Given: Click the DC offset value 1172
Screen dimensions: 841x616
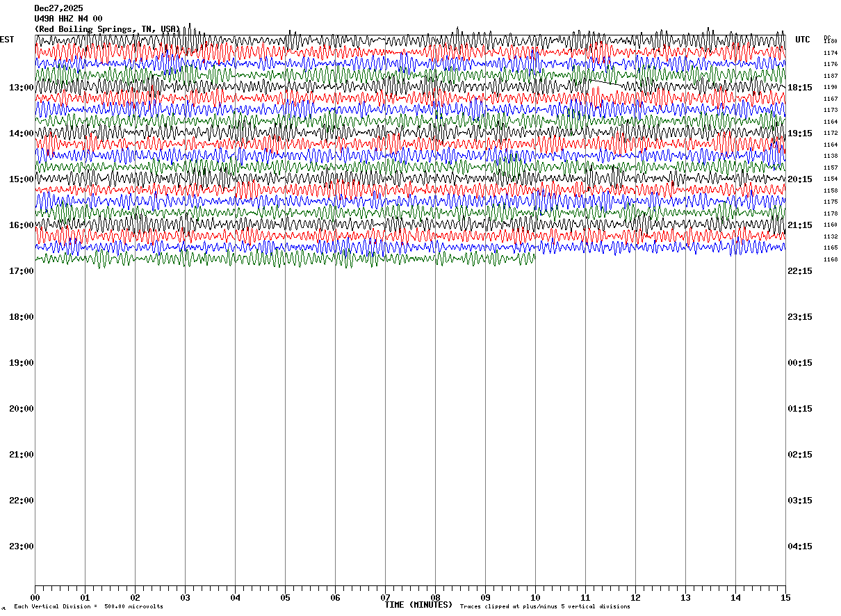Looking at the screenshot, I should (x=831, y=133).
